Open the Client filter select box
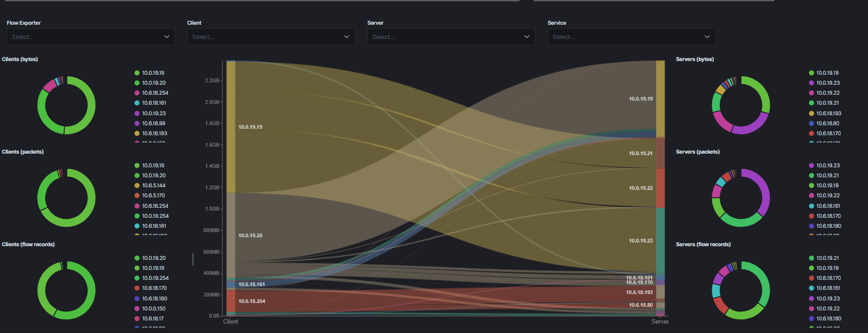 tap(271, 37)
